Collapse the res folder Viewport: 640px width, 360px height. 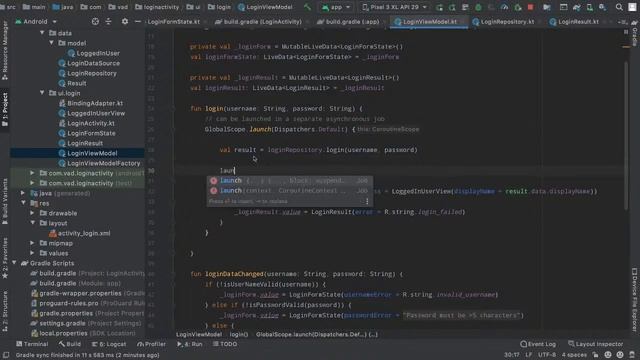(x=23, y=203)
